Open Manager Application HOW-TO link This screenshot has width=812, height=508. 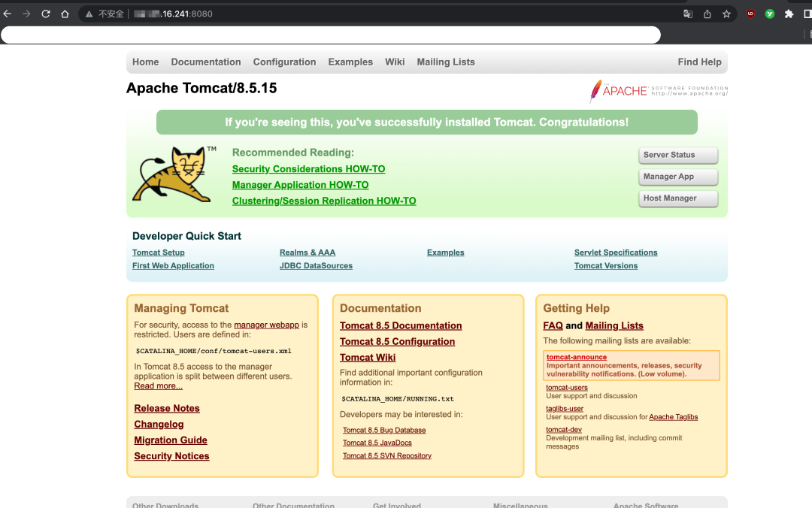300,185
